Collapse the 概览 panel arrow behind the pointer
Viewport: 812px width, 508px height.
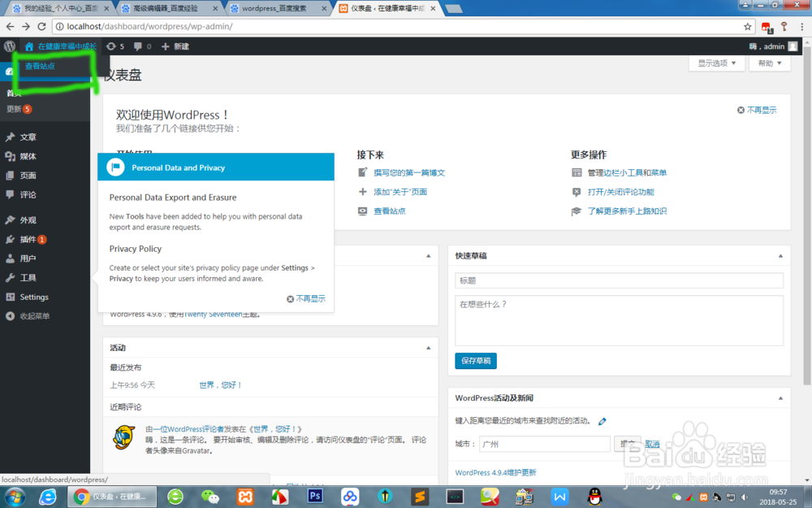[x=428, y=255]
